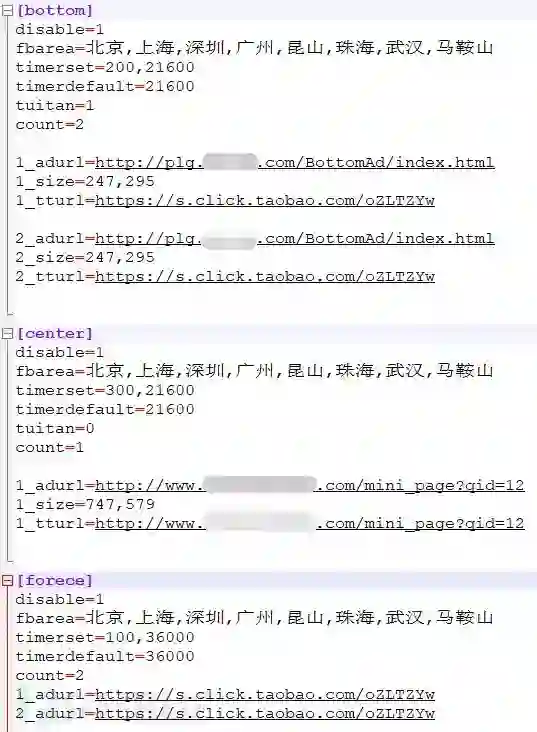Place cursor on count=1 line
537x732 pixels.
pos(49,447)
